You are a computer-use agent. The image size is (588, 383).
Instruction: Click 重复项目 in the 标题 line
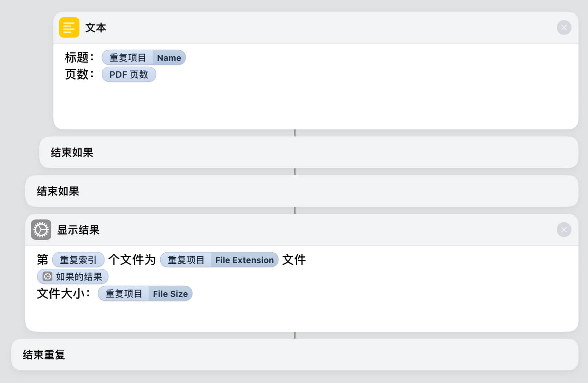point(128,58)
